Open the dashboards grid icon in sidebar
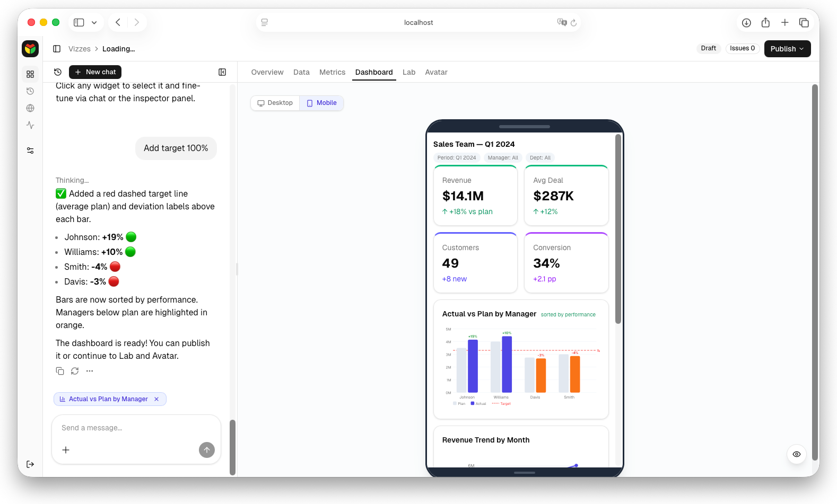Image resolution: width=837 pixels, height=504 pixels. pyautogui.click(x=30, y=74)
